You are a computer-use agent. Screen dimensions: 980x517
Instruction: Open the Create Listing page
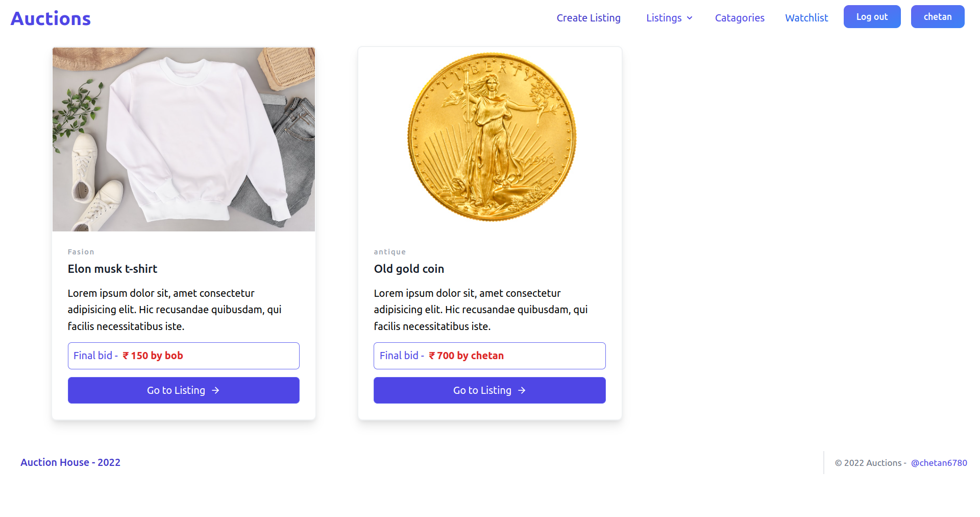pyautogui.click(x=589, y=18)
